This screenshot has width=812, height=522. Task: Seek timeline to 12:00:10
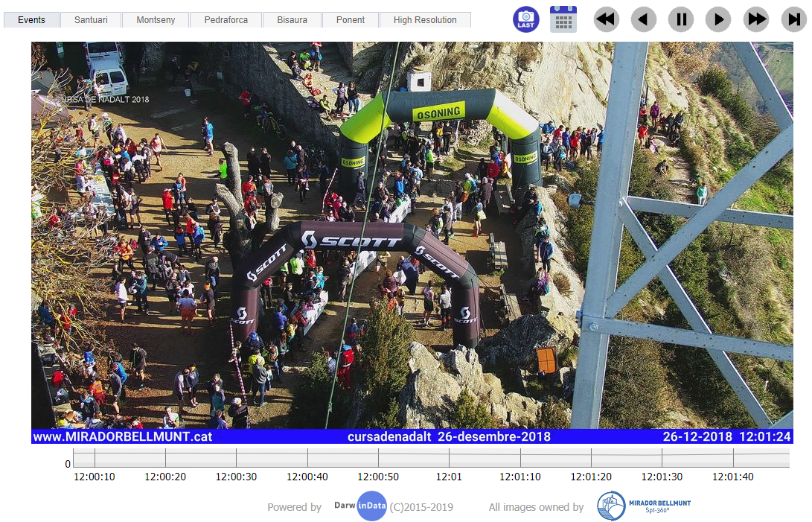(95, 477)
